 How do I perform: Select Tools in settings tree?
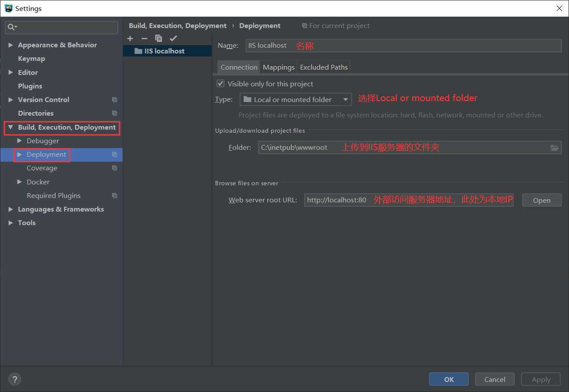click(27, 223)
